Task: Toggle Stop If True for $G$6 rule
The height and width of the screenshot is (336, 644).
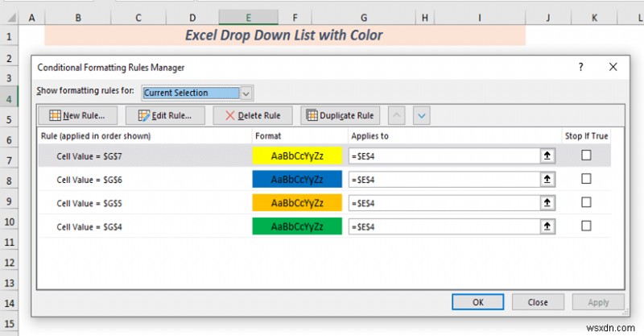Action: [x=586, y=179]
